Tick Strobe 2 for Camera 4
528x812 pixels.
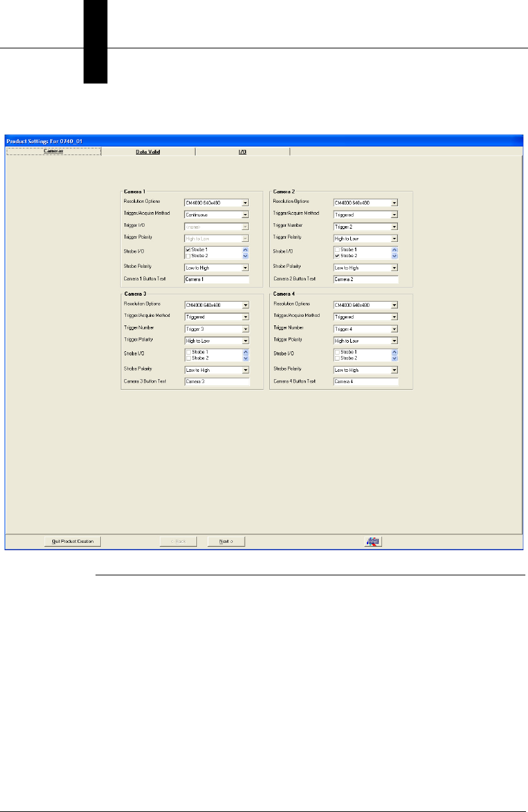(337, 357)
